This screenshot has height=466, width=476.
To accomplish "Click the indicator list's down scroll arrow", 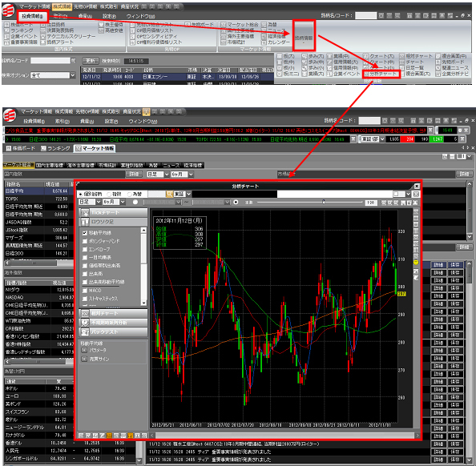I will point(143,303).
